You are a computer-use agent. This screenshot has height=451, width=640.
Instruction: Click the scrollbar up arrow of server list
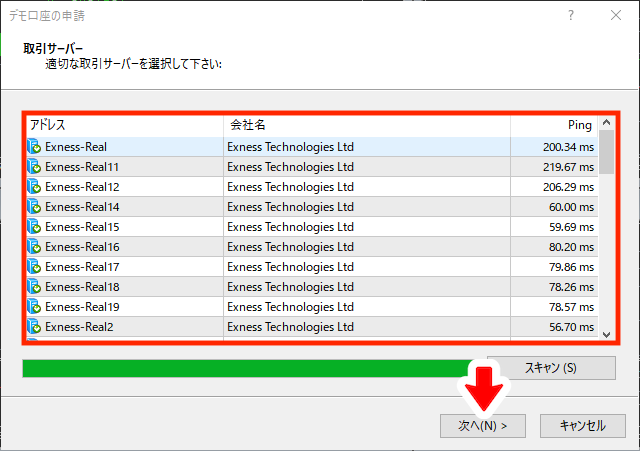607,122
